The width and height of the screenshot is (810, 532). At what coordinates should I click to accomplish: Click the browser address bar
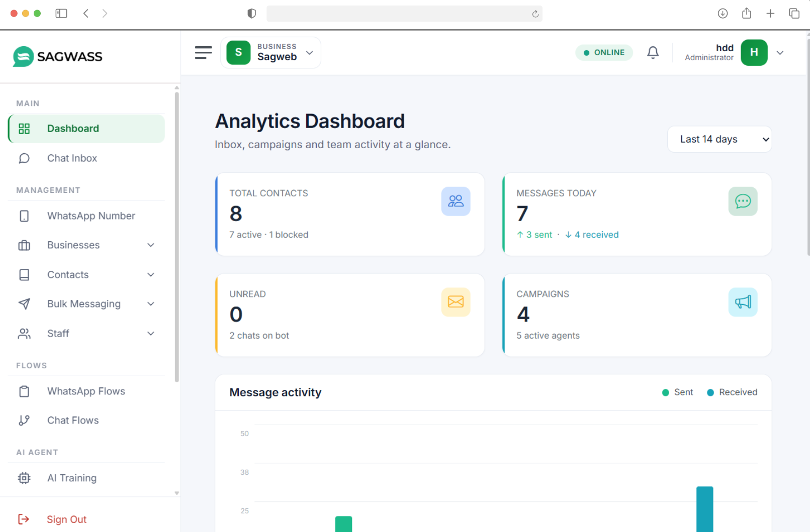pos(404,14)
